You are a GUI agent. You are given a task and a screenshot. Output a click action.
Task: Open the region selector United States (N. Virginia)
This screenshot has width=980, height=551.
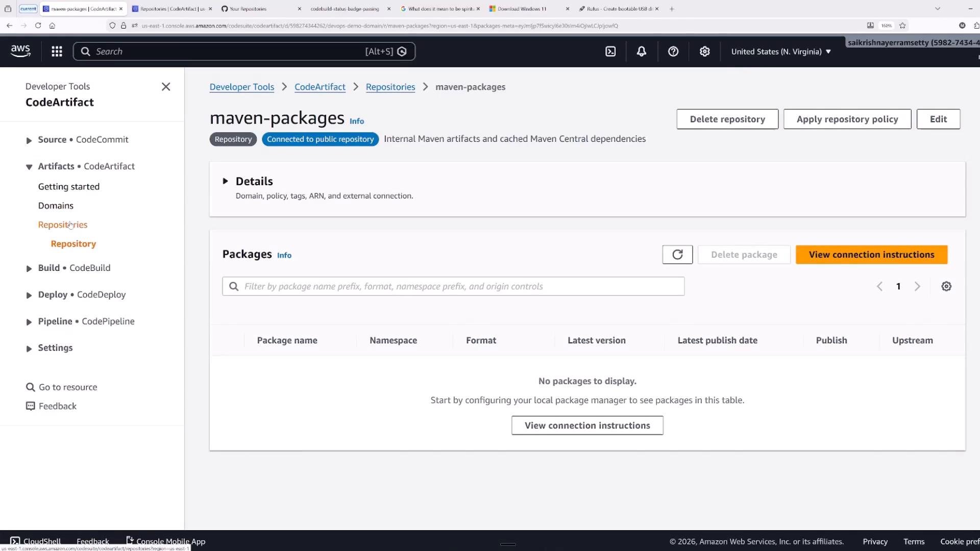tap(781, 52)
